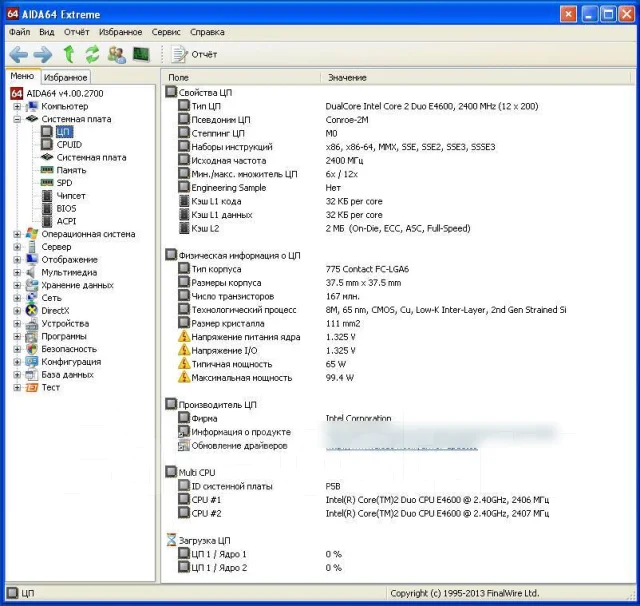Click the Устройства devices icon
Screen dimensions: 640x606
pos(31,324)
